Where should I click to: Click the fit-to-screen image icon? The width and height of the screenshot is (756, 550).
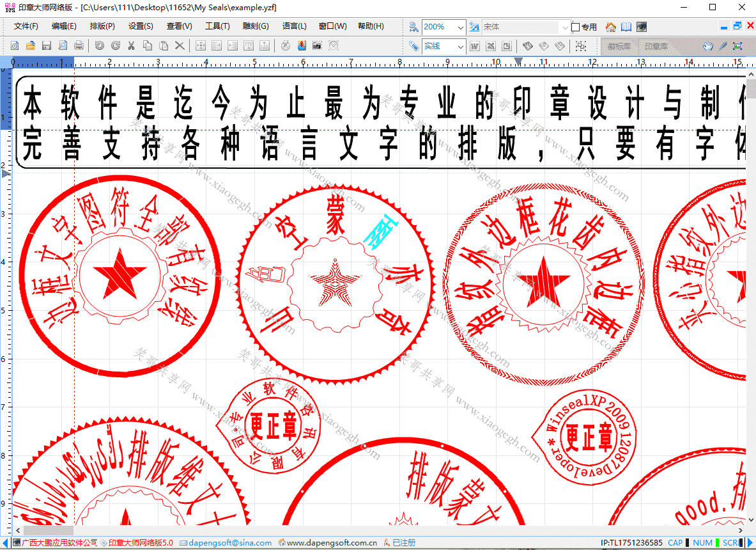coord(737,46)
